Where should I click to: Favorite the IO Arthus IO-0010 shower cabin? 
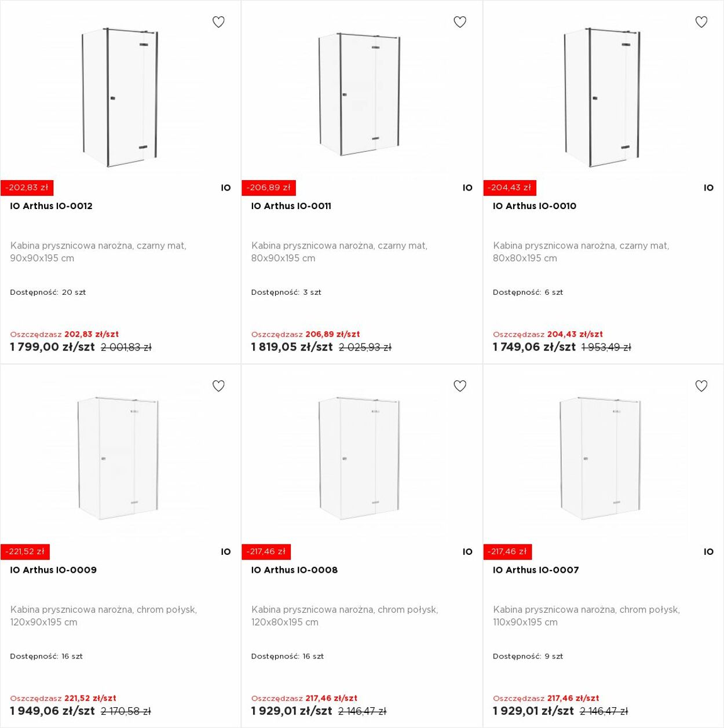701,22
